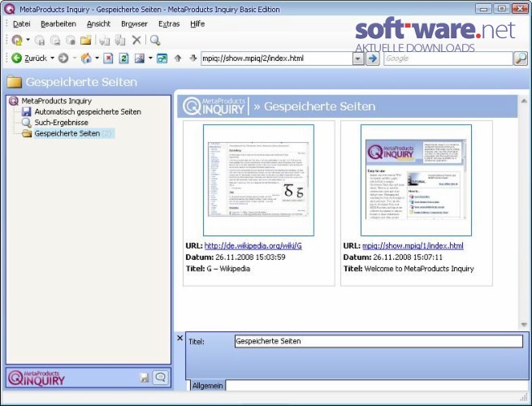Click the grayed save page with image icon
The image size is (532, 406).
click(55, 40)
